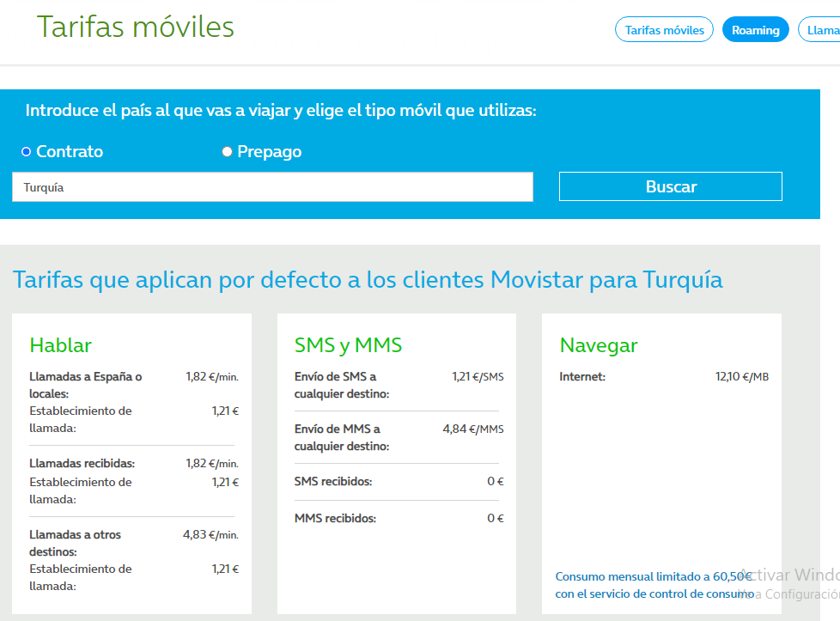The image size is (840, 621).
Task: Click the Internet 12,10 €/MB price
Action: [x=741, y=376]
